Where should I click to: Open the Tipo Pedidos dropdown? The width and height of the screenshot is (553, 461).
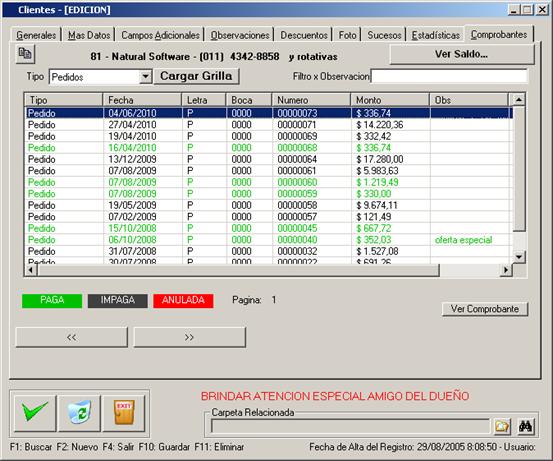145,77
